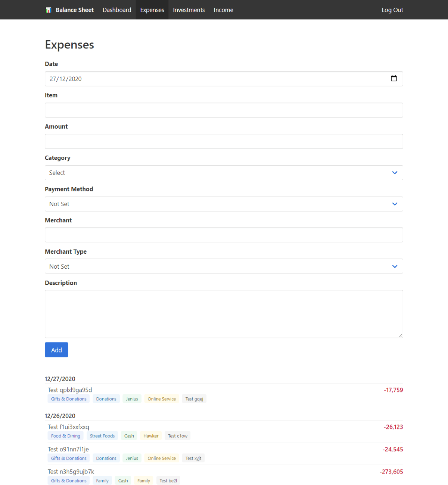Open the Payment Method dropdown

point(224,204)
